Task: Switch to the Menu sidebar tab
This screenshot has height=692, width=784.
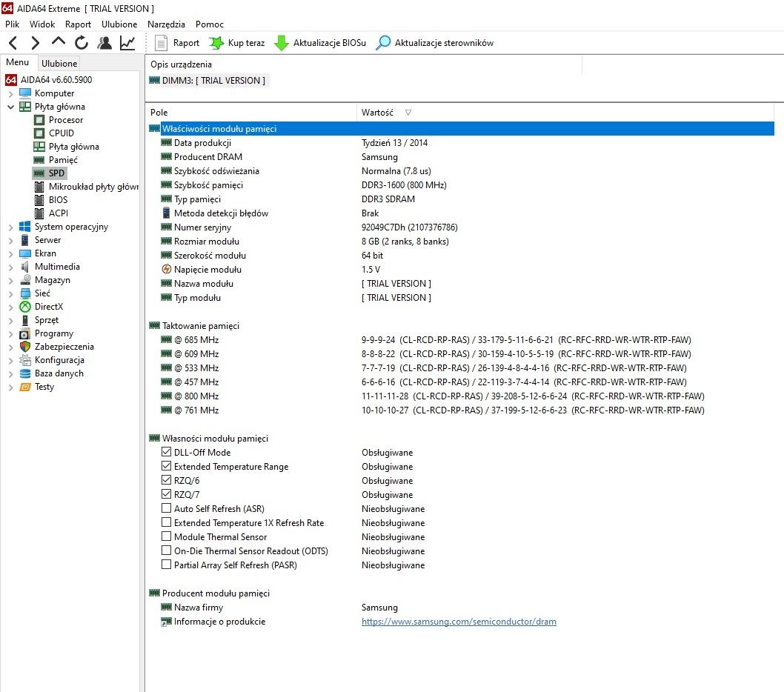Action: click(18, 62)
